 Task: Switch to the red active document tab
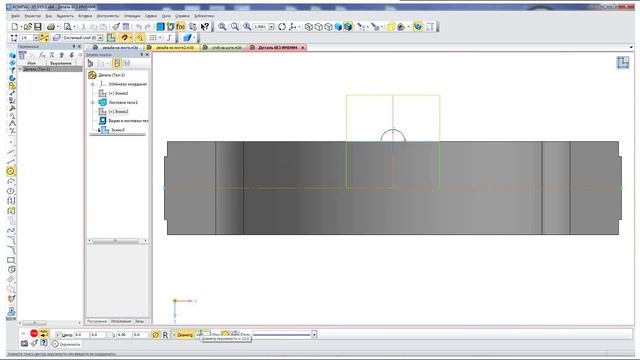(x=277, y=48)
